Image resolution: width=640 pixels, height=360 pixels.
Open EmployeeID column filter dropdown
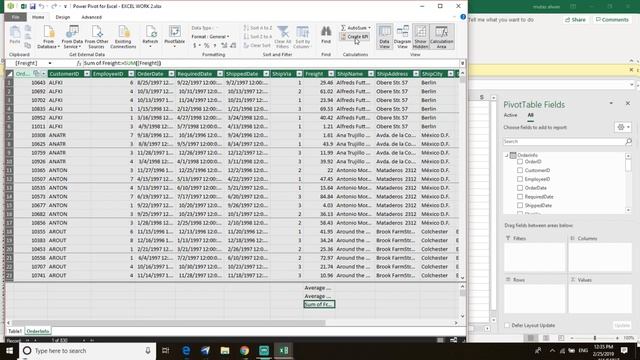(131, 74)
